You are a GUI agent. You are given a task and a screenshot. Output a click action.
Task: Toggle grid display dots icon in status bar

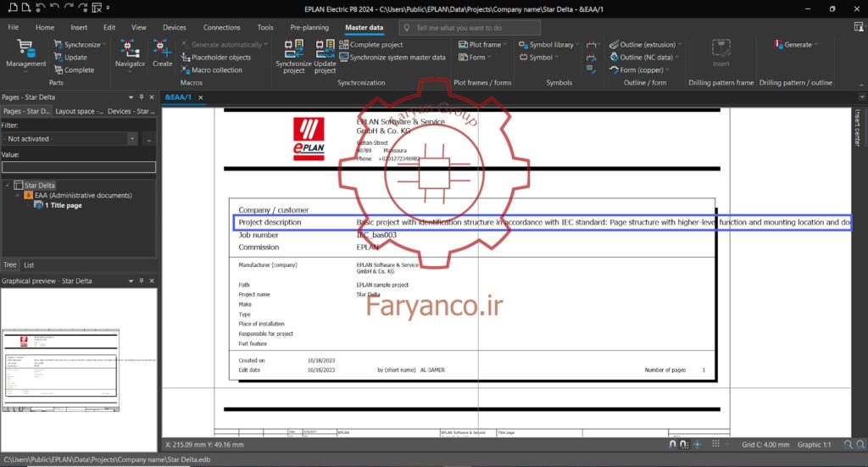tap(715, 444)
